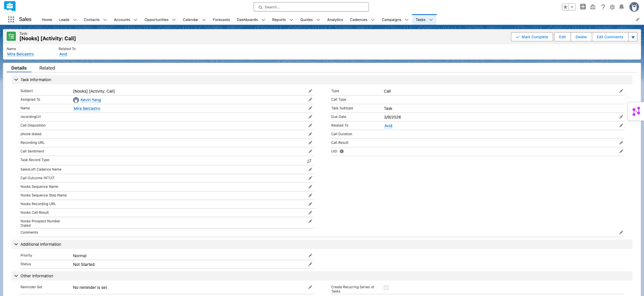The height and width of the screenshot is (296, 644).
Task: Open the Setup gear icon
Action: tap(612, 7)
